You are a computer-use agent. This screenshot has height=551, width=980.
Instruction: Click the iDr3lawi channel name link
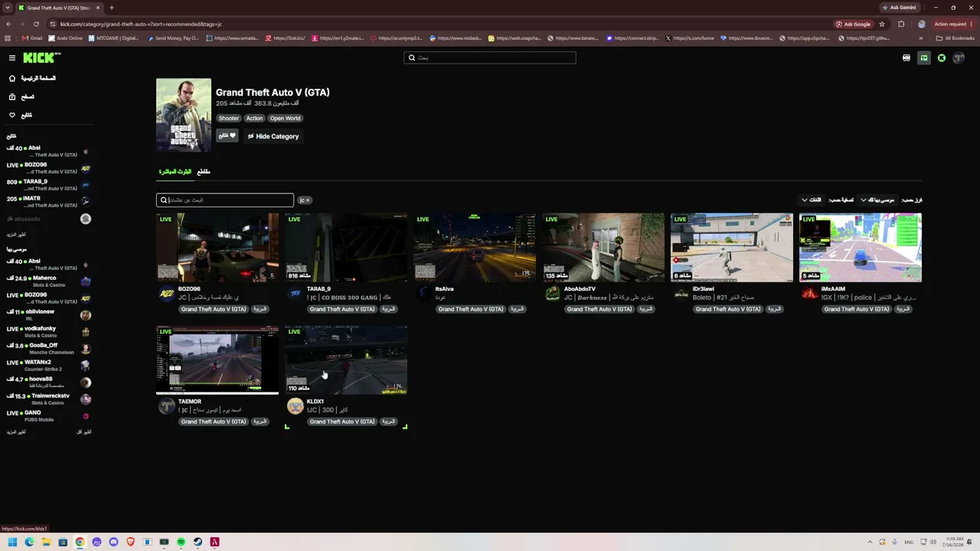point(703,289)
